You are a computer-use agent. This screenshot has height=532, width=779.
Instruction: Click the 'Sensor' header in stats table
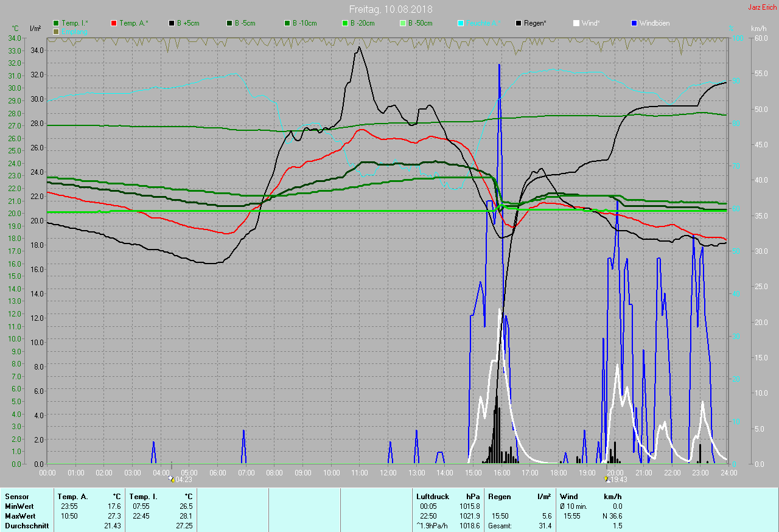pos(17,497)
